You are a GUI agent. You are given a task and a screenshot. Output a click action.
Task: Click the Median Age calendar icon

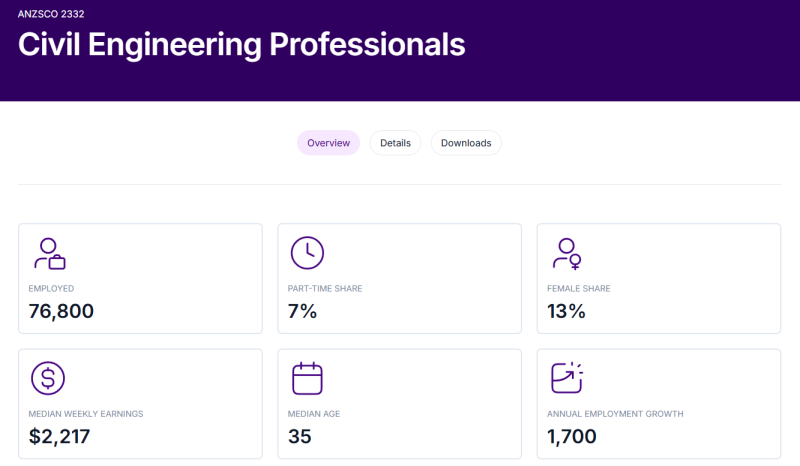click(307, 378)
